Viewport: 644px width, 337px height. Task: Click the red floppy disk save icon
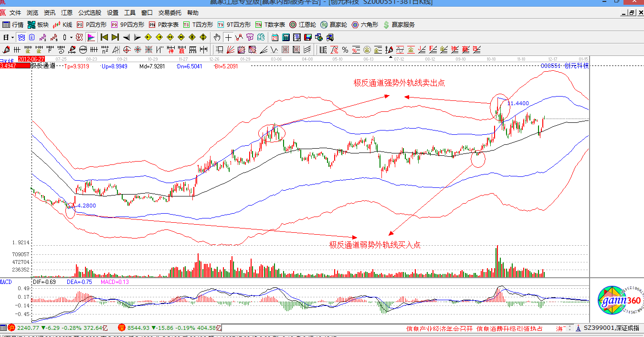[308, 37]
